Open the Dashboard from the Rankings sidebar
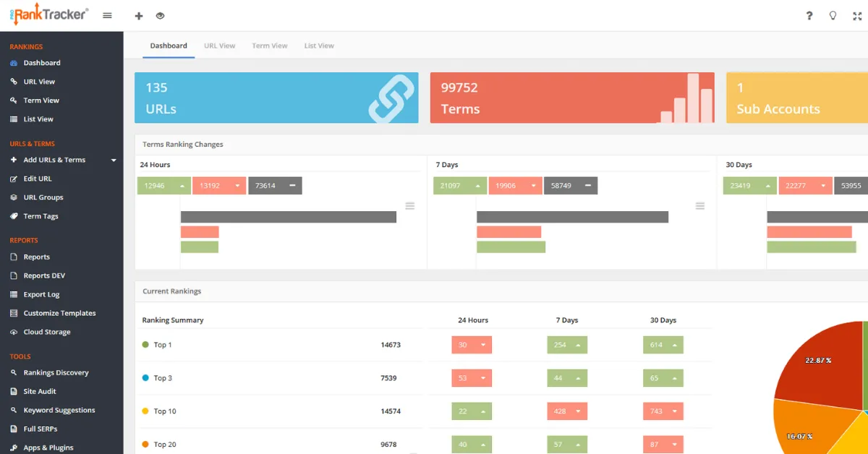Viewport: 868px width, 454px height. [42, 63]
